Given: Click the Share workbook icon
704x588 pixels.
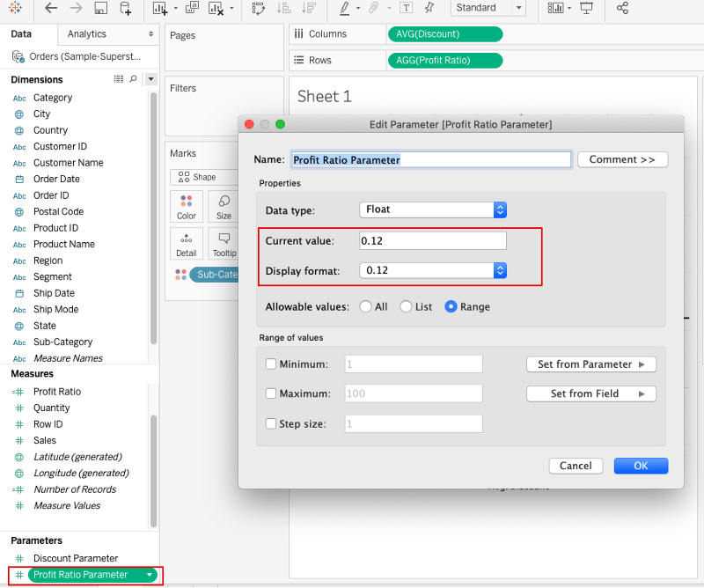Looking at the screenshot, I should click(623, 8).
